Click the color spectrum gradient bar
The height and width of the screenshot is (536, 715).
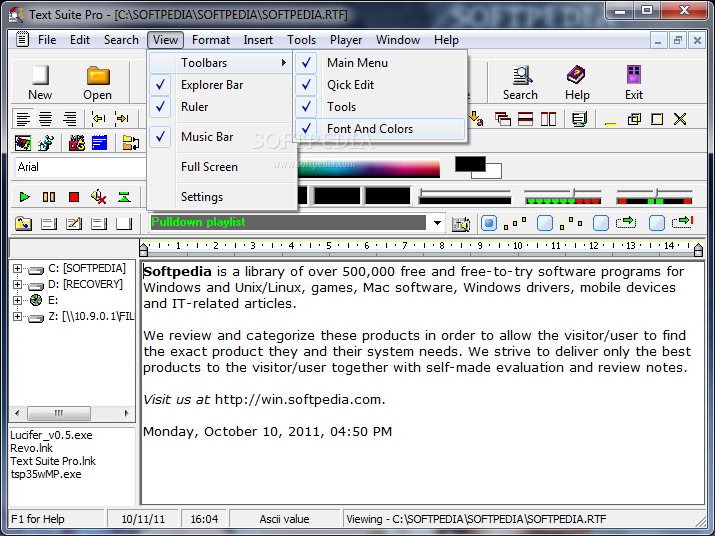point(368,168)
